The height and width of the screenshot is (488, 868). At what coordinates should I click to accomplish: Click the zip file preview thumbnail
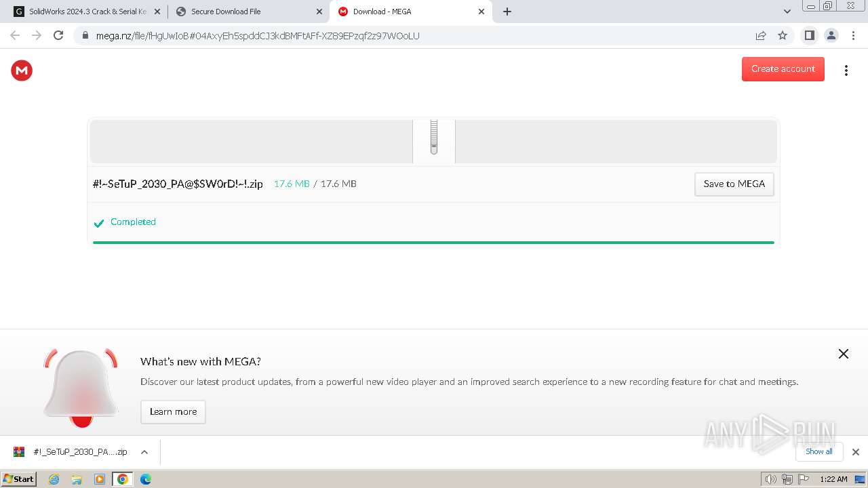point(434,141)
